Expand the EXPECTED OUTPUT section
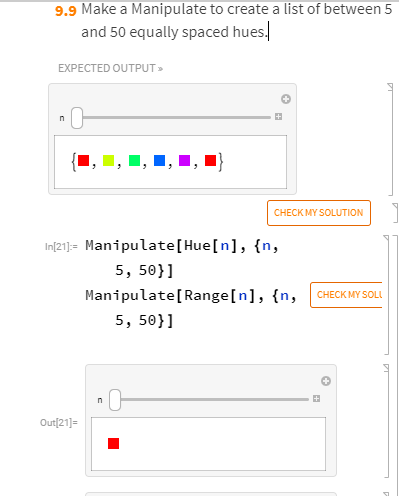Screen dimensions: 399x496 pos(110,68)
